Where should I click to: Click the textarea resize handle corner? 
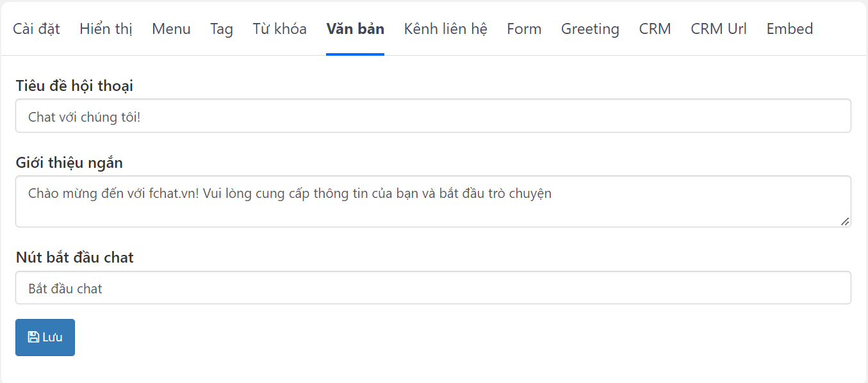[x=845, y=221]
